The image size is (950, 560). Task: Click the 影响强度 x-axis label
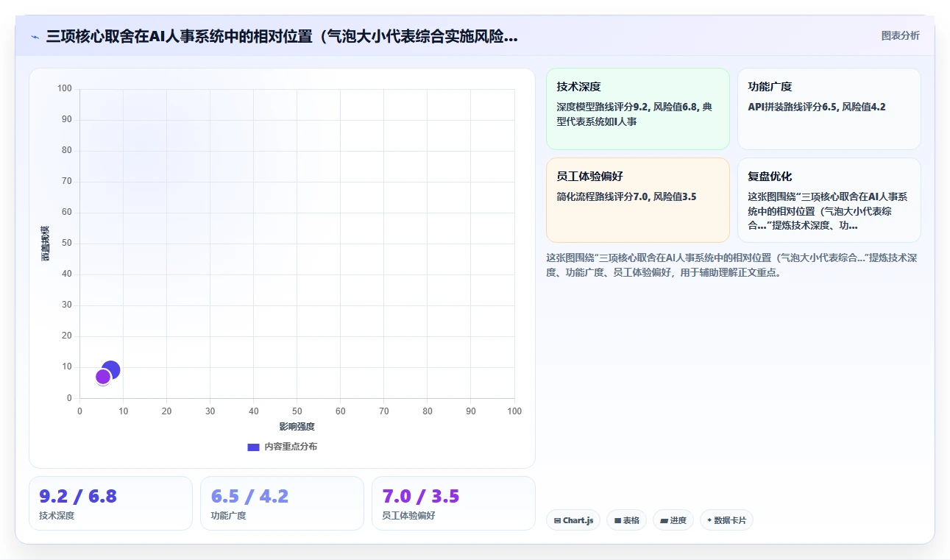pyautogui.click(x=297, y=427)
